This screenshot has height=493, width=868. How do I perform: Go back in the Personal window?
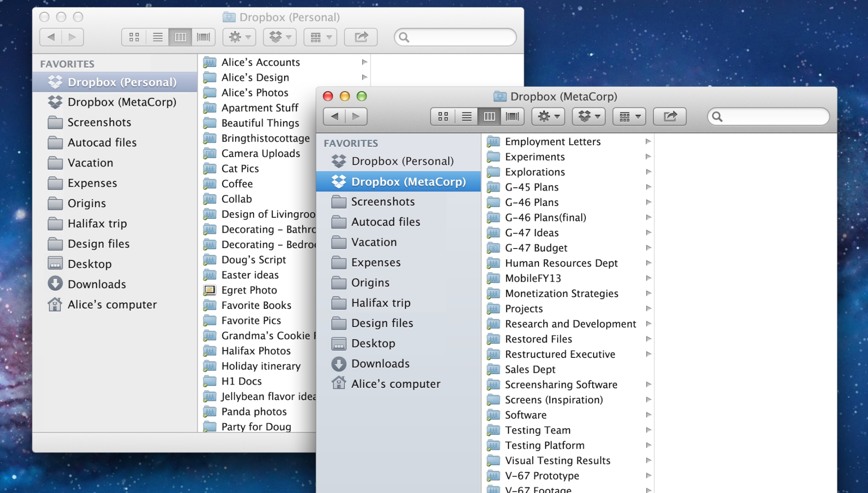point(51,37)
